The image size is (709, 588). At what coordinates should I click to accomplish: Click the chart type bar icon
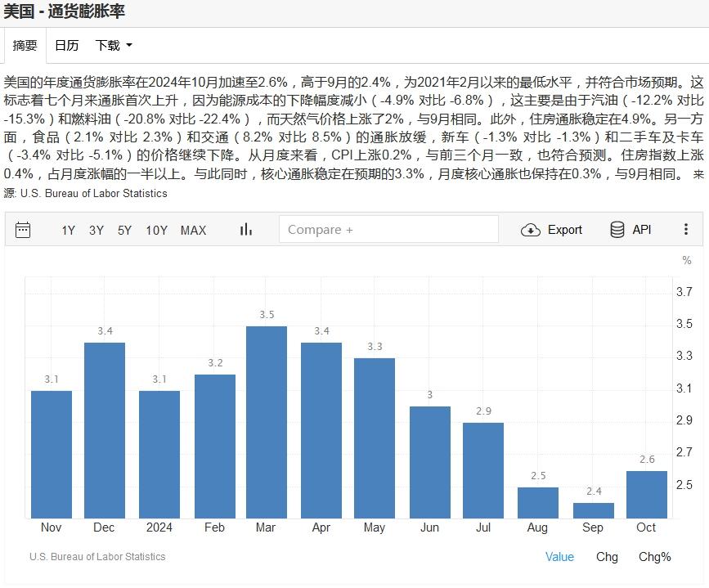point(245,230)
